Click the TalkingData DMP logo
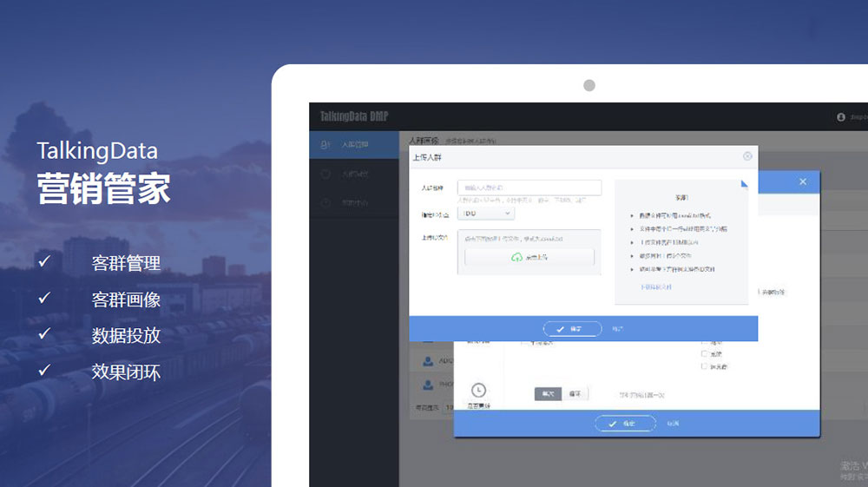The width and height of the screenshot is (868, 487). pos(354,116)
